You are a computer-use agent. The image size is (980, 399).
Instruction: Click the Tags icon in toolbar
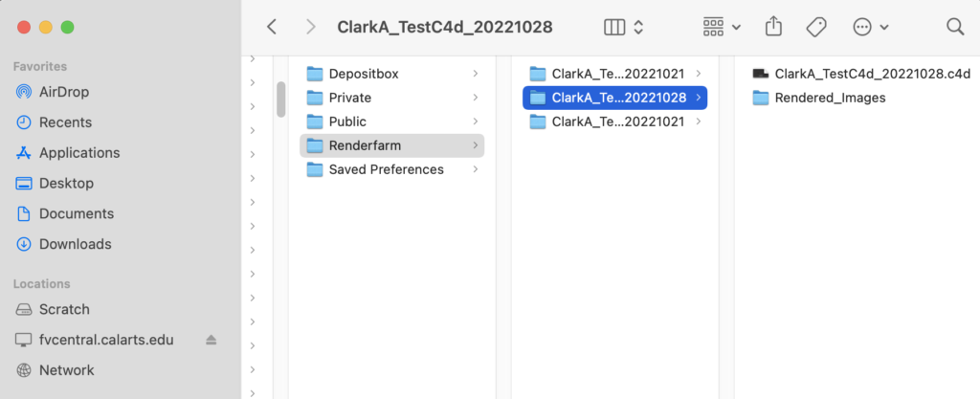(816, 27)
